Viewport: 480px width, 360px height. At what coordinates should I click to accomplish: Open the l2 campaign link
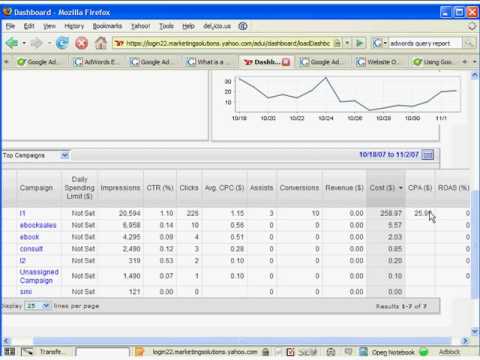(x=23, y=261)
